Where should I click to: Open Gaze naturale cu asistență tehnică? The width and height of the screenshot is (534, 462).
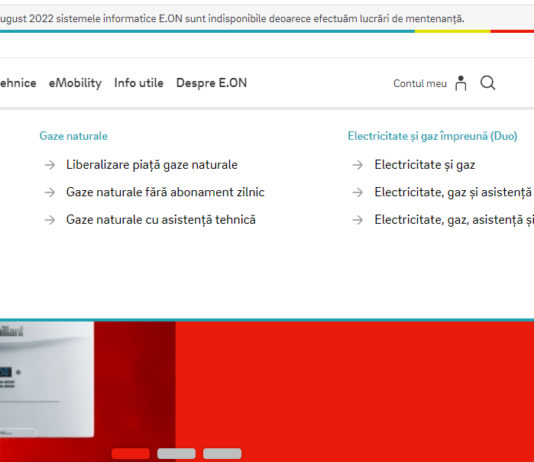(x=161, y=220)
